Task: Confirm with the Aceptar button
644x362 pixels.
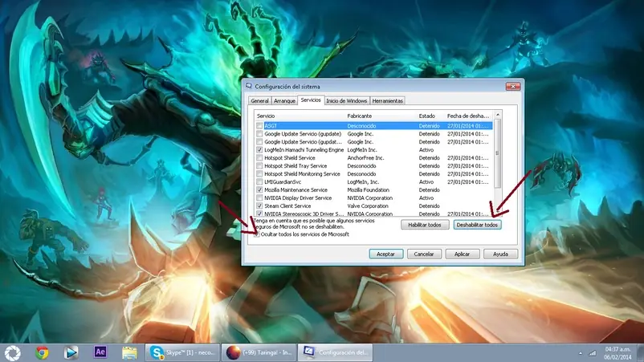Action: 385,254
